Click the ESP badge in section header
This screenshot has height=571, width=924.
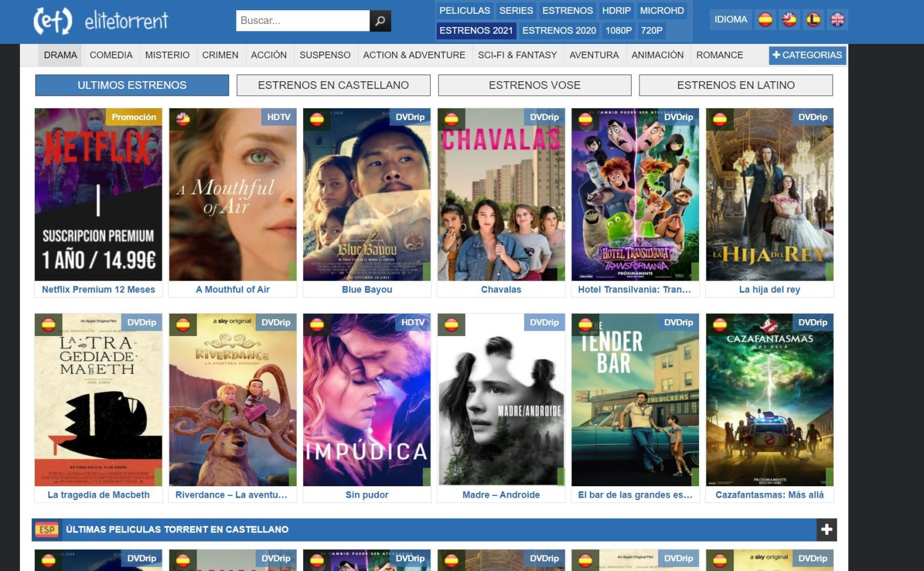point(47,530)
